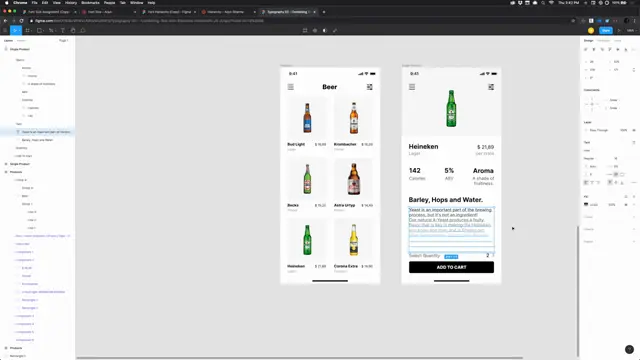Click the fill style grid icon
This screenshot has height=360, width=640.
(x=626, y=197)
